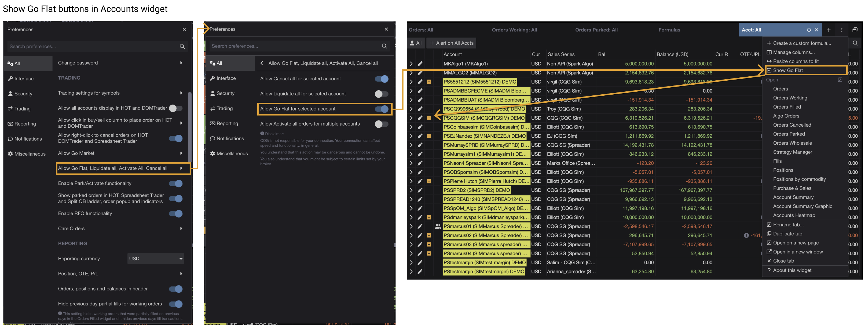
Task: Switch to Orders Working: All tab
Action: pos(514,30)
